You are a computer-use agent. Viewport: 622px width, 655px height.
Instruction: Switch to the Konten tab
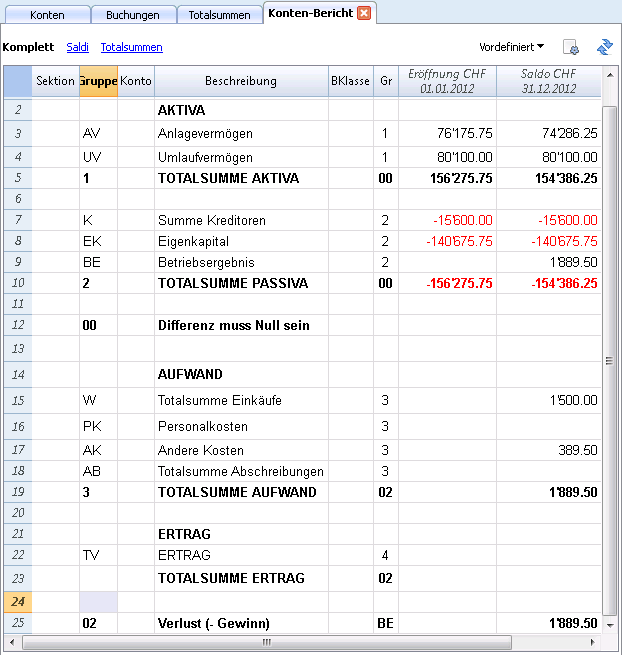point(48,15)
